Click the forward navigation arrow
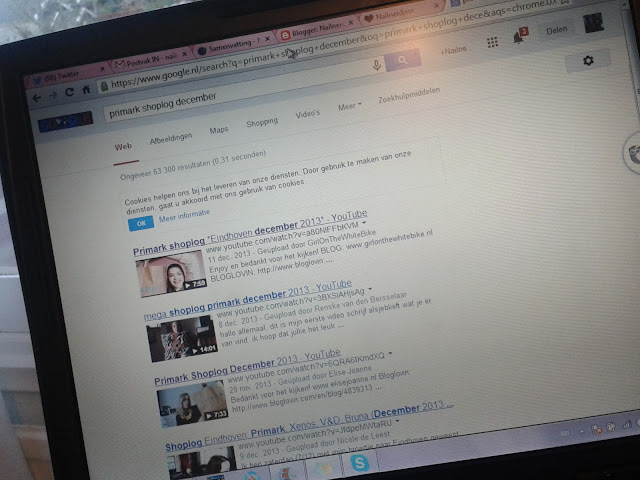 [53, 95]
